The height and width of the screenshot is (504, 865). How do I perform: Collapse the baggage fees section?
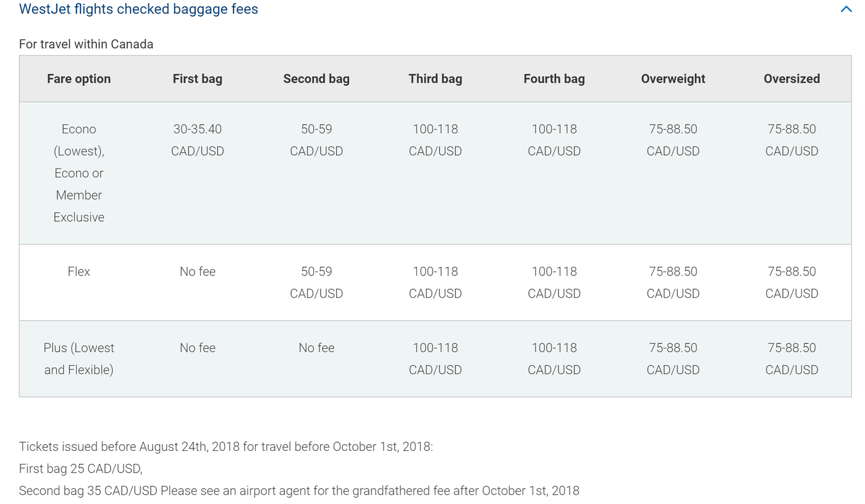pyautogui.click(x=846, y=9)
